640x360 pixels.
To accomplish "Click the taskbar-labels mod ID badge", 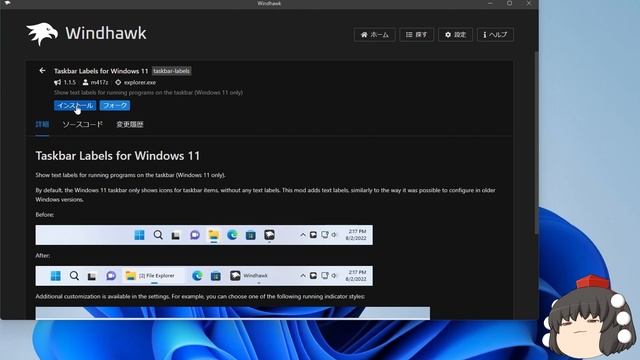I will click(171, 71).
